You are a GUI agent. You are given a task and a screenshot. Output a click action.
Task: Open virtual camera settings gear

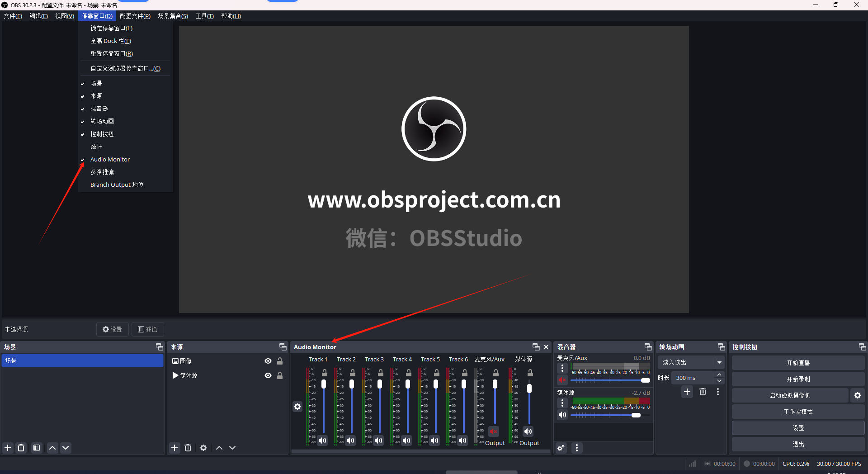(x=858, y=395)
